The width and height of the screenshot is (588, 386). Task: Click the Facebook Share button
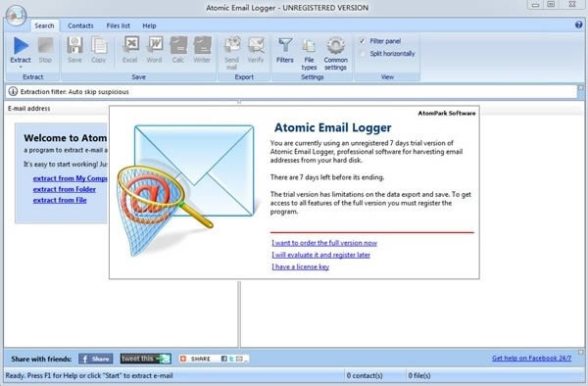point(96,359)
